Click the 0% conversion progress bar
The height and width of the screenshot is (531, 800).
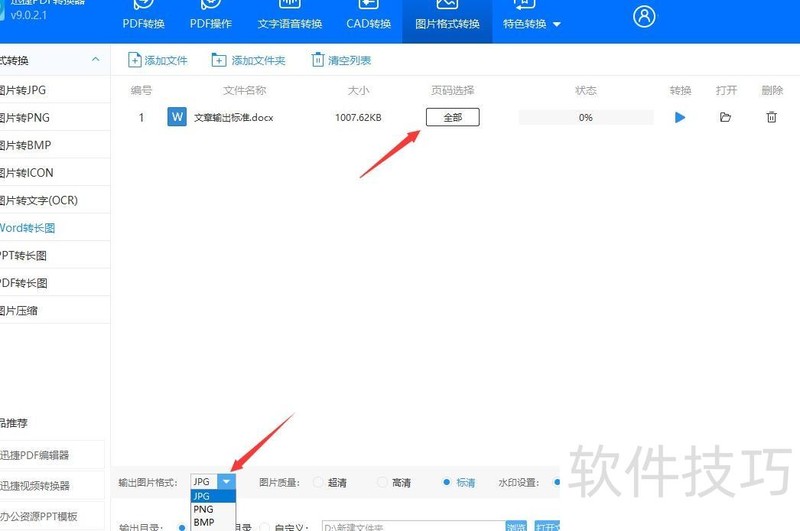(586, 117)
